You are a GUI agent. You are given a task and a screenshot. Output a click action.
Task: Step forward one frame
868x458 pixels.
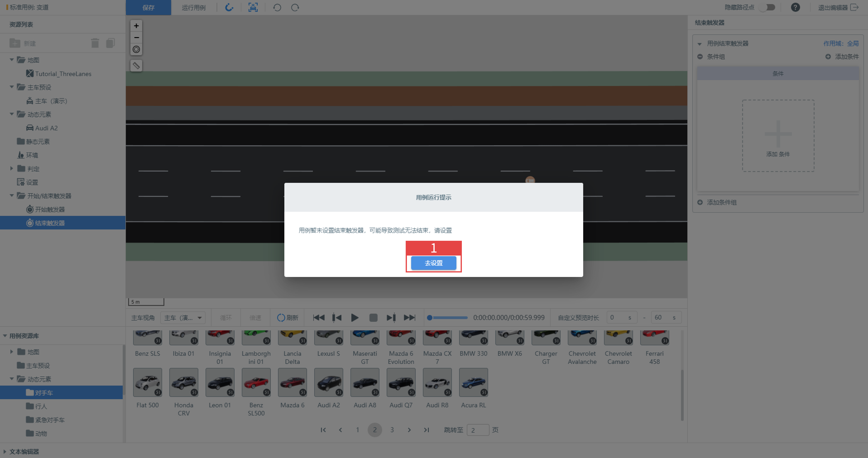(x=391, y=317)
